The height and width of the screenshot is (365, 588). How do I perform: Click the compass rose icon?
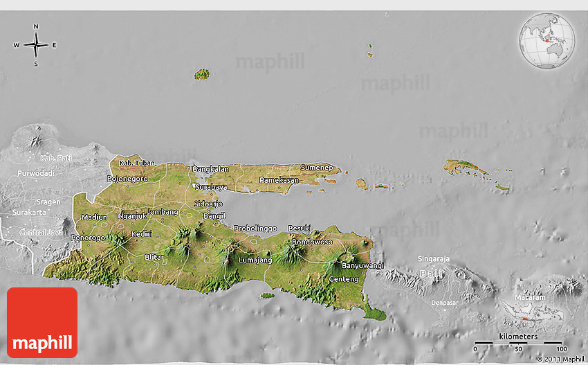(35, 45)
